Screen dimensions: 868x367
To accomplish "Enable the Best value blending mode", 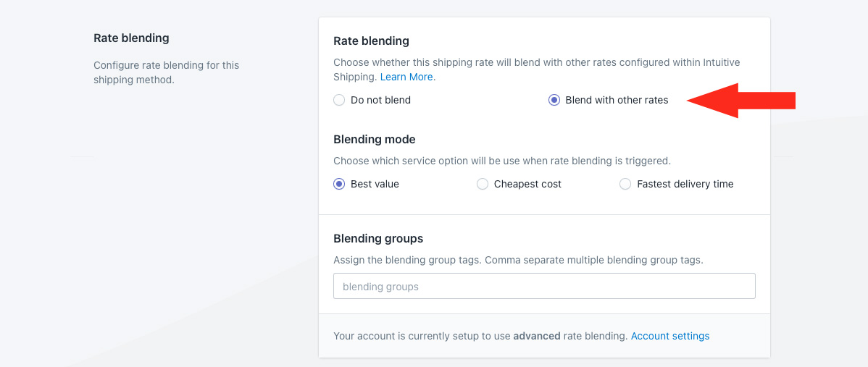I will coord(339,185).
